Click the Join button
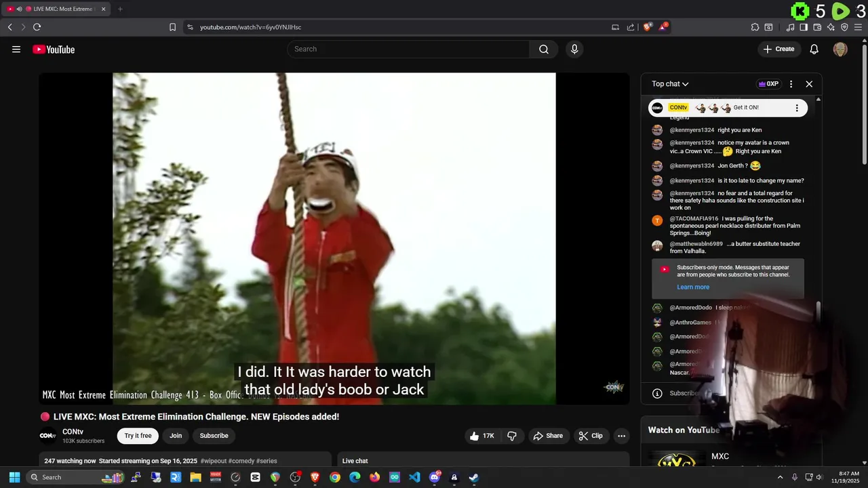The width and height of the screenshot is (868, 488). click(x=176, y=436)
